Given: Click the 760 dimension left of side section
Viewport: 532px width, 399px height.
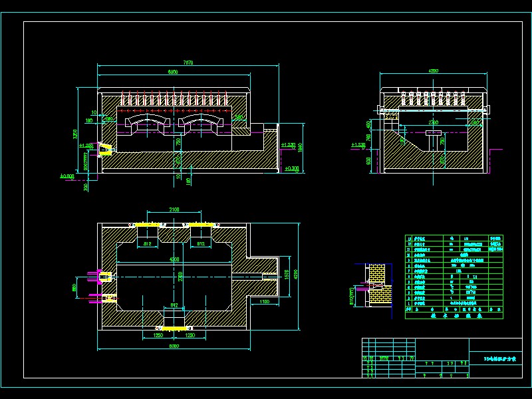Looking at the screenshot, I should (369, 138).
